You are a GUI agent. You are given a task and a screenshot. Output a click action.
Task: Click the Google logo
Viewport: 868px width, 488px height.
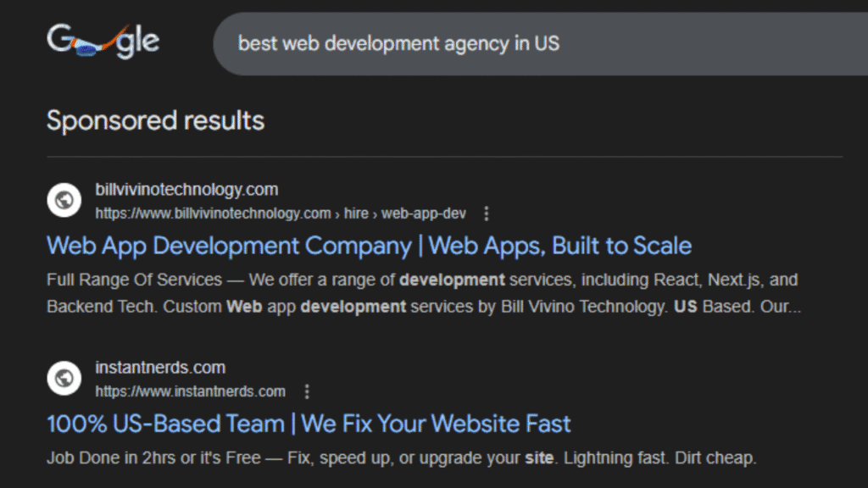(x=103, y=42)
